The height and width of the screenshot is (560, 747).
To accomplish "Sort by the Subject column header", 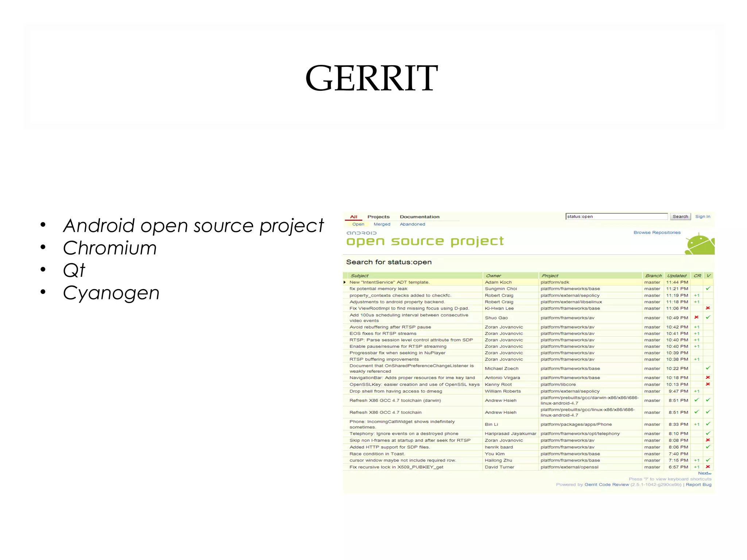I will [360, 276].
